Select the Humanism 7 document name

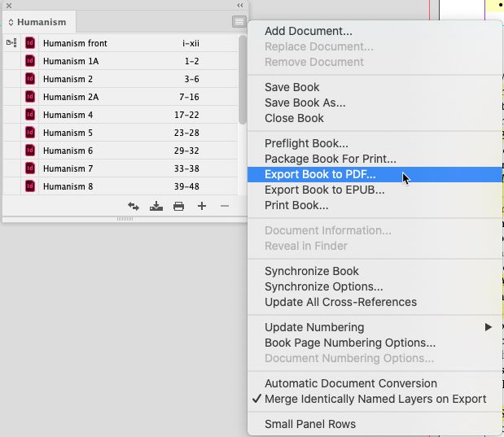coord(68,168)
